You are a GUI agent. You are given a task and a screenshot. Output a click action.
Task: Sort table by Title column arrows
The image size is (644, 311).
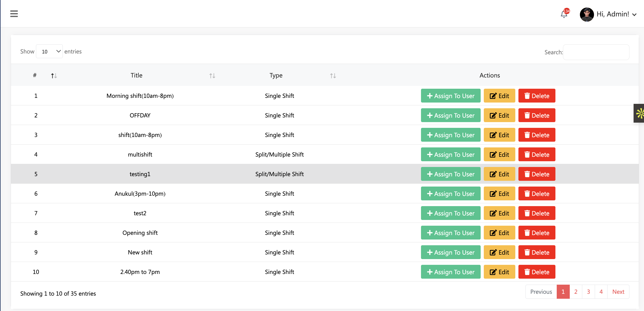click(x=212, y=76)
